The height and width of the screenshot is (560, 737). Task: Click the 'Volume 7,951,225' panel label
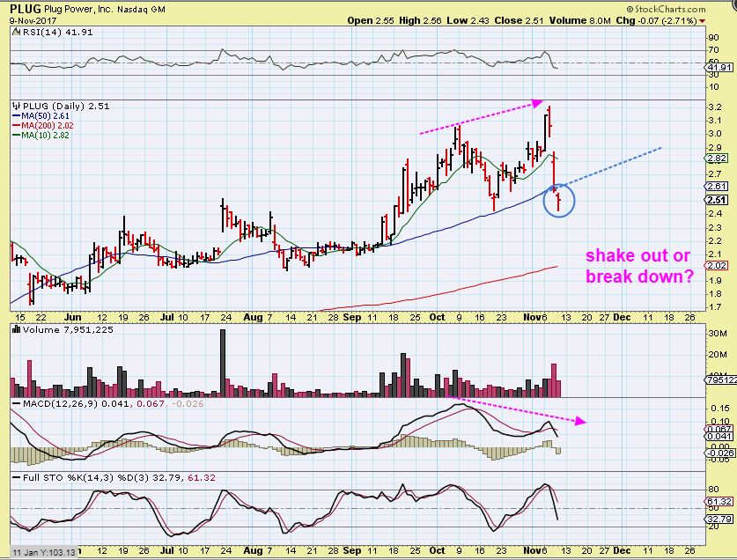(68, 329)
